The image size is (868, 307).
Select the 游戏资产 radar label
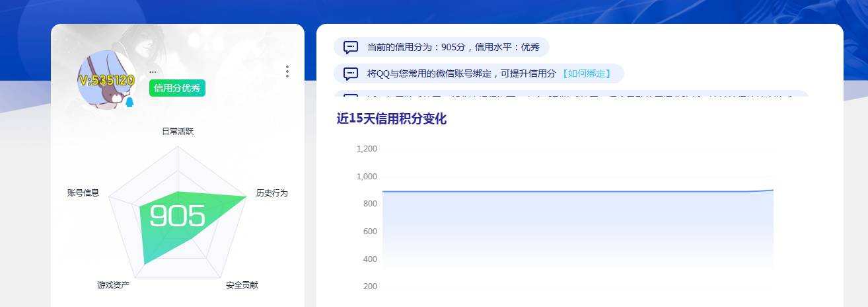click(x=114, y=285)
